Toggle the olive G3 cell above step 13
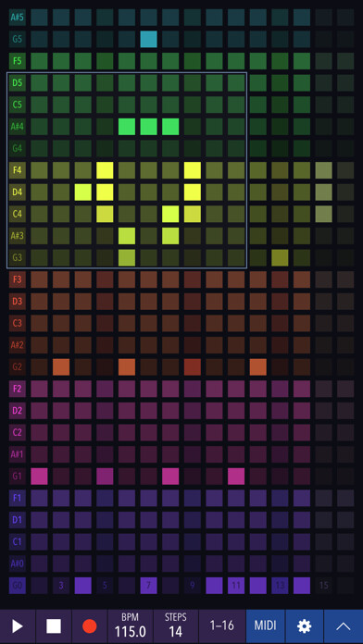Screen dimensions: 363x644 point(280,257)
